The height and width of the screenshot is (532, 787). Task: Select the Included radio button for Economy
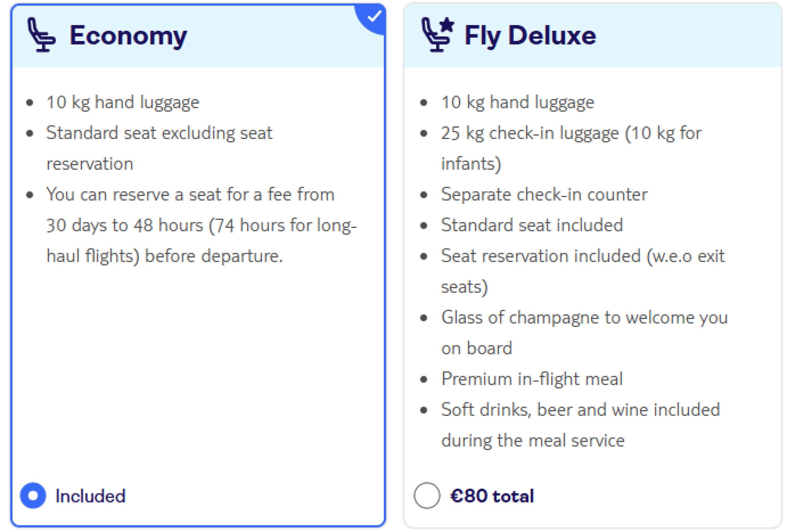33,495
